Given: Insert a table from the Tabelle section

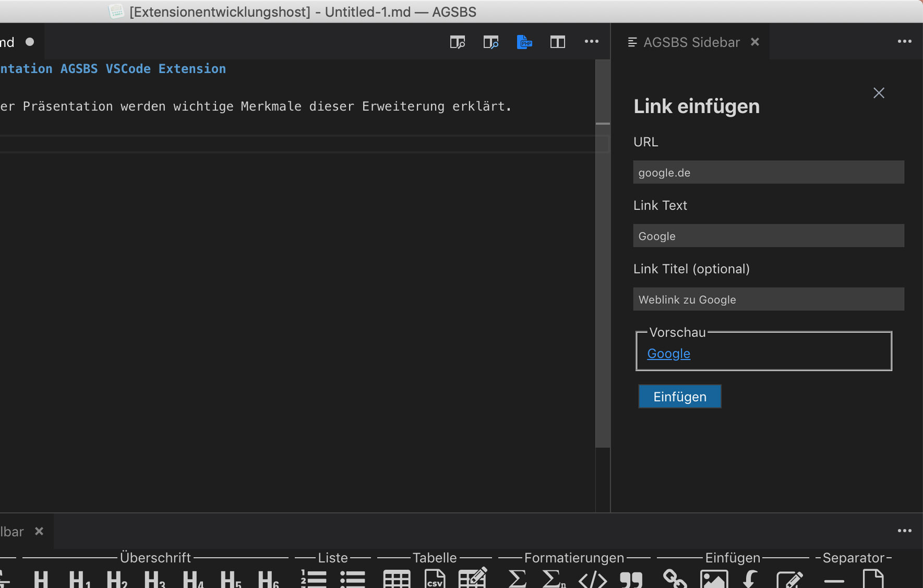Looking at the screenshot, I should pyautogui.click(x=396, y=579).
